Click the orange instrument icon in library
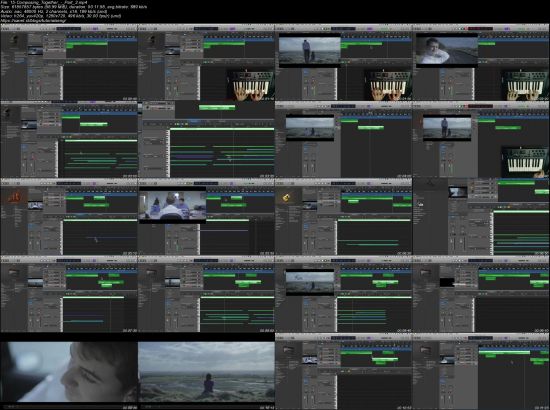Viewport: 550px width, 410px height. pos(14,197)
